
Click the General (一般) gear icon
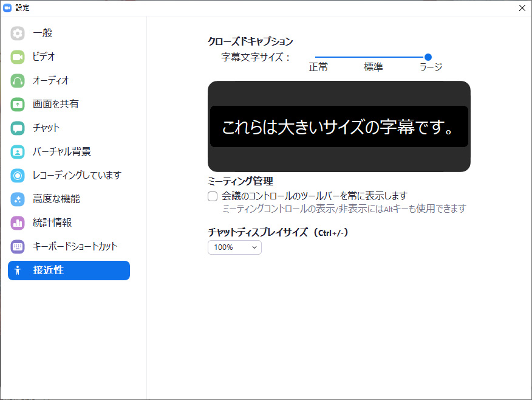pyautogui.click(x=18, y=33)
